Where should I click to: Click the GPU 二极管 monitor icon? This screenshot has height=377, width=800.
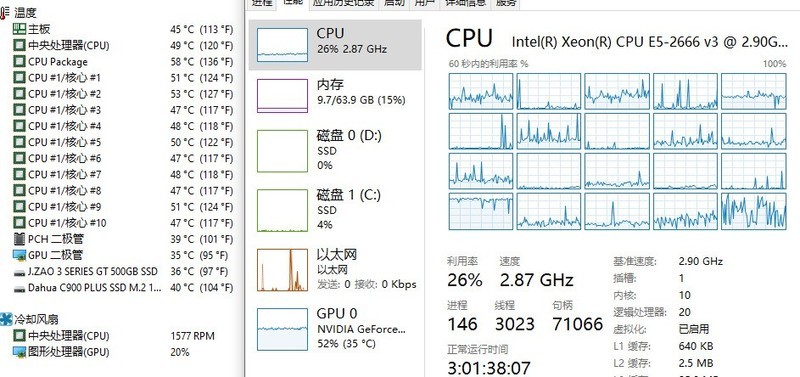click(19, 255)
